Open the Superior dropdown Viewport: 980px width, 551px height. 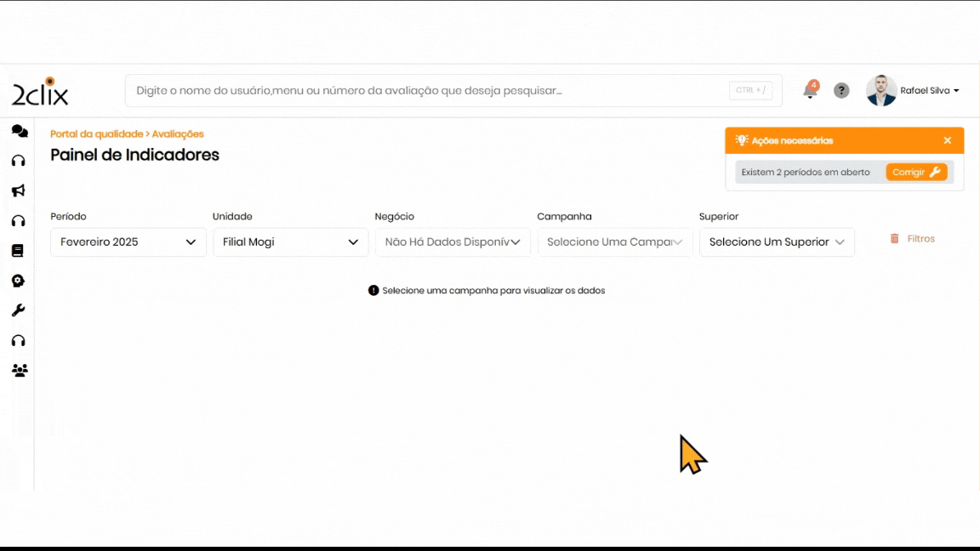pos(776,242)
